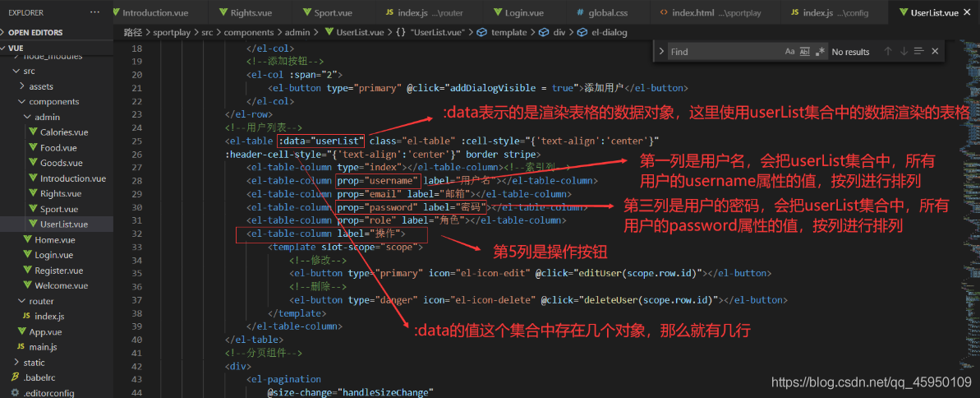The height and width of the screenshot is (398, 980).
Task: Click UserList.vue in the breadcrumb path
Action: click(x=354, y=33)
